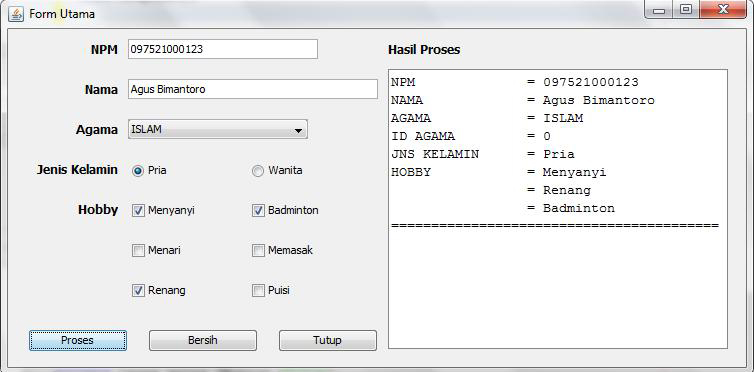
Task: Focus the Nama input field
Action: [253, 89]
